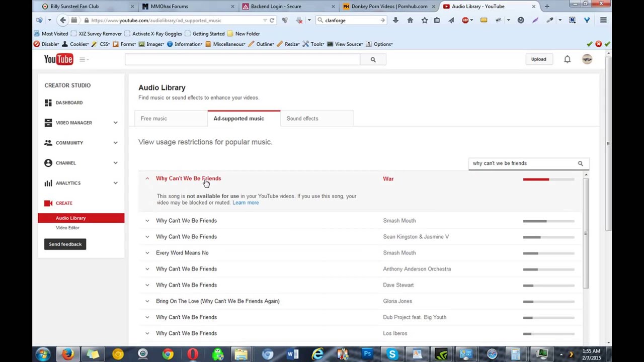Click the Los Iberos song row
Image resolution: width=644 pixels, height=362 pixels.
(360, 333)
